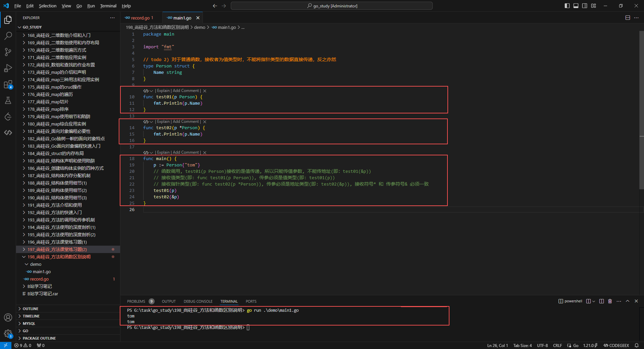The height and width of the screenshot is (349, 644).
Task: Change the Tab Size: 4 indentation
Action: pyautogui.click(x=523, y=345)
